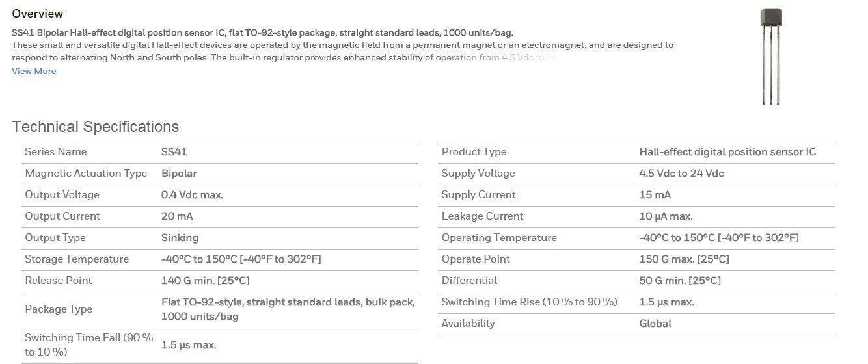Click the Release Point value 140 G min.

(205, 280)
